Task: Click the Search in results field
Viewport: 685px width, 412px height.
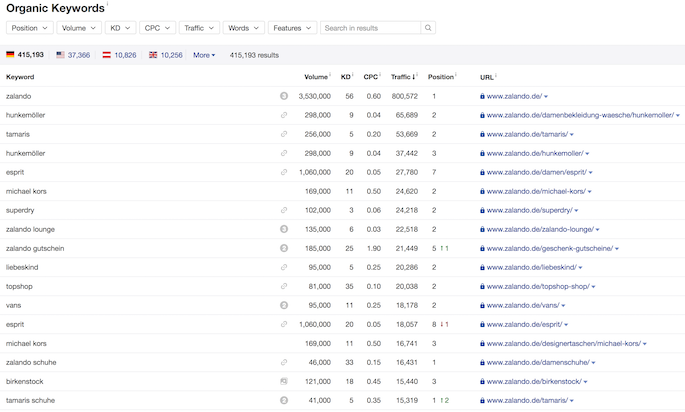Action: click(370, 28)
